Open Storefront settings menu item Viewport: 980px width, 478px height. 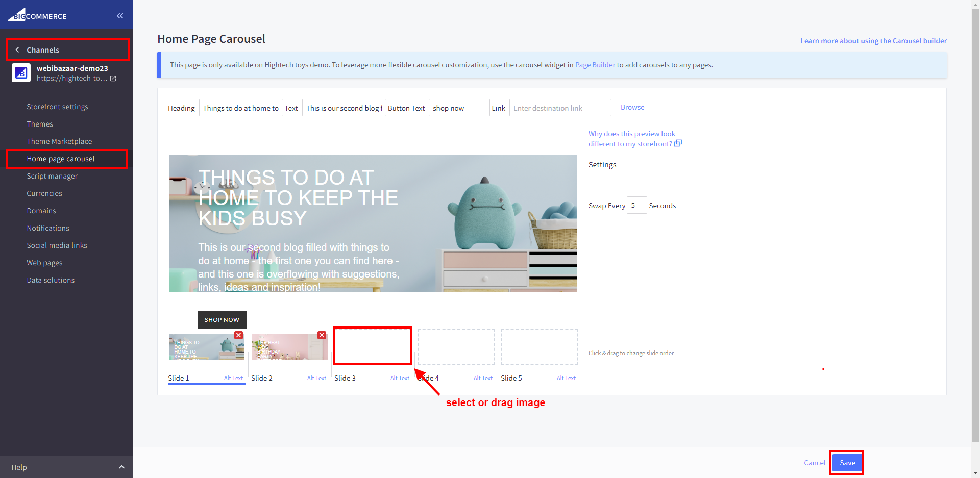tap(57, 107)
